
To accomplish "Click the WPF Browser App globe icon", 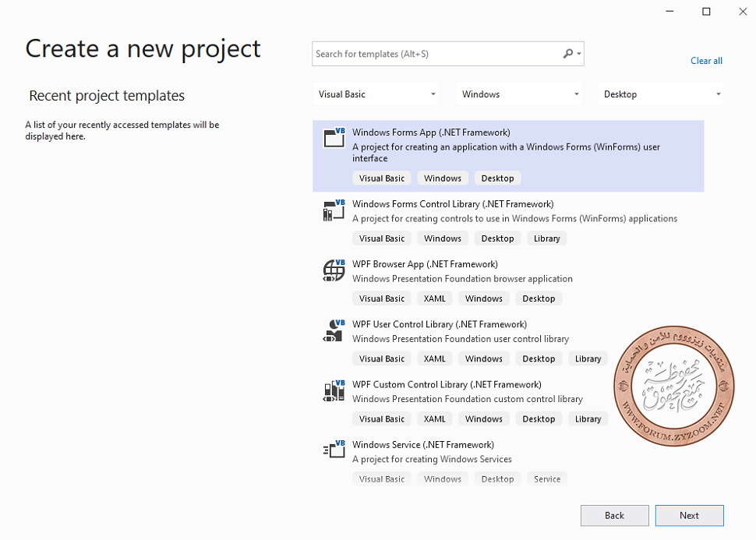I will point(334,270).
